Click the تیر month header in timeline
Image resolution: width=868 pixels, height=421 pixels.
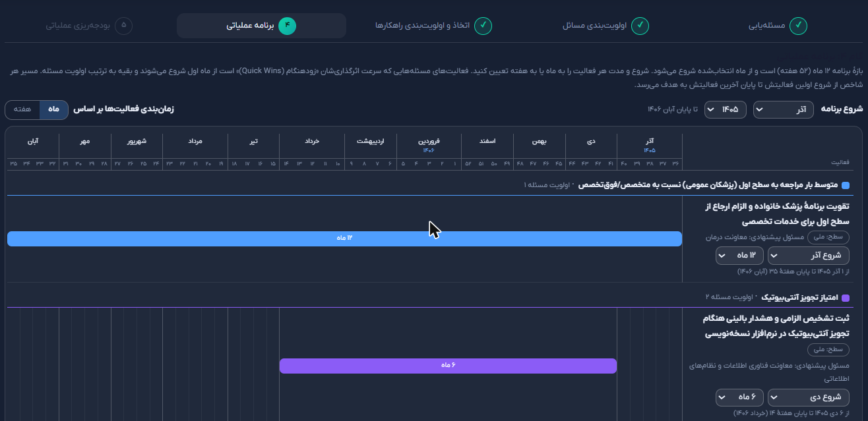tap(253, 141)
